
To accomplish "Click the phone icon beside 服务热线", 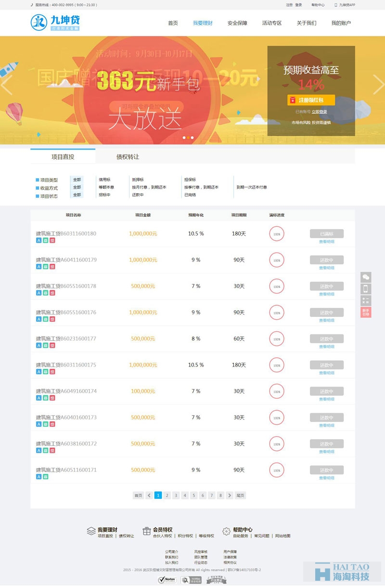I will tap(32, 5).
